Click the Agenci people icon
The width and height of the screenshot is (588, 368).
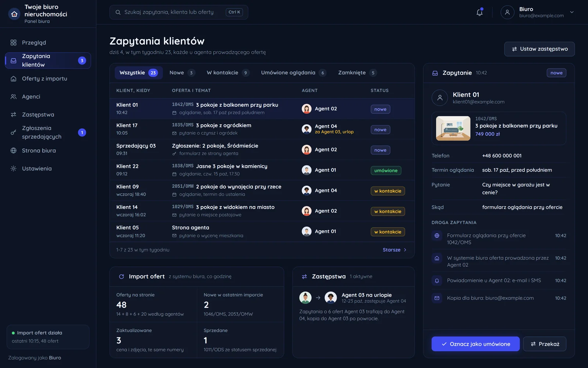14,97
